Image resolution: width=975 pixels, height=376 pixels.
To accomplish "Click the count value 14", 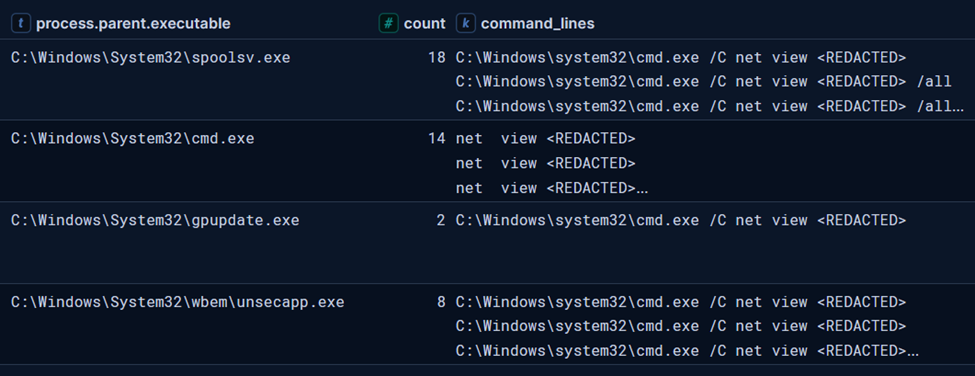I will click(437, 139).
